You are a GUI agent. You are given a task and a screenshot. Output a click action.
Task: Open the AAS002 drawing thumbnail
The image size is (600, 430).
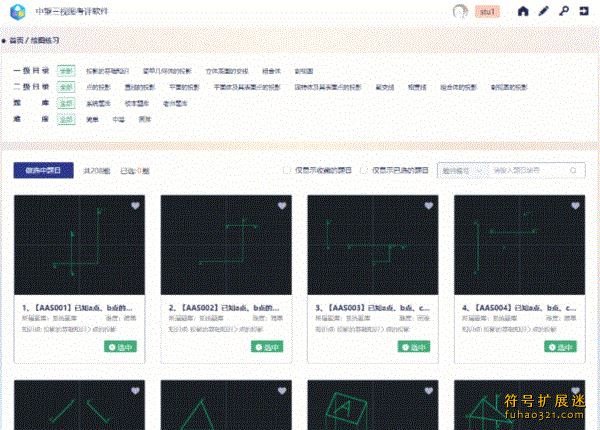tap(226, 245)
